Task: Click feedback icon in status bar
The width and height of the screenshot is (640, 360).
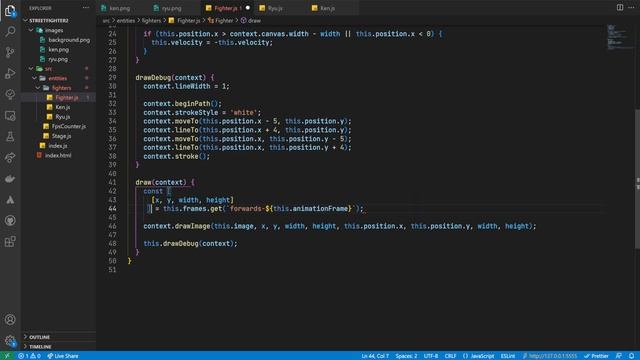Action: click(x=619, y=356)
